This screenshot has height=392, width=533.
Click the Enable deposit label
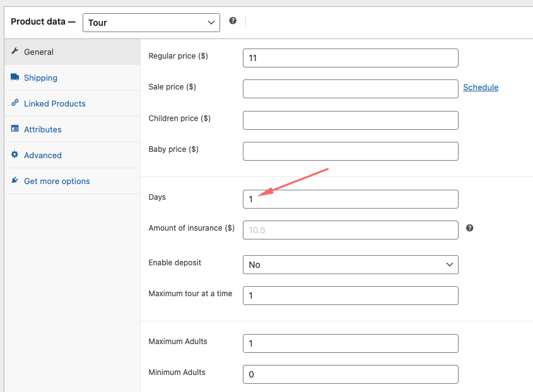tap(175, 263)
